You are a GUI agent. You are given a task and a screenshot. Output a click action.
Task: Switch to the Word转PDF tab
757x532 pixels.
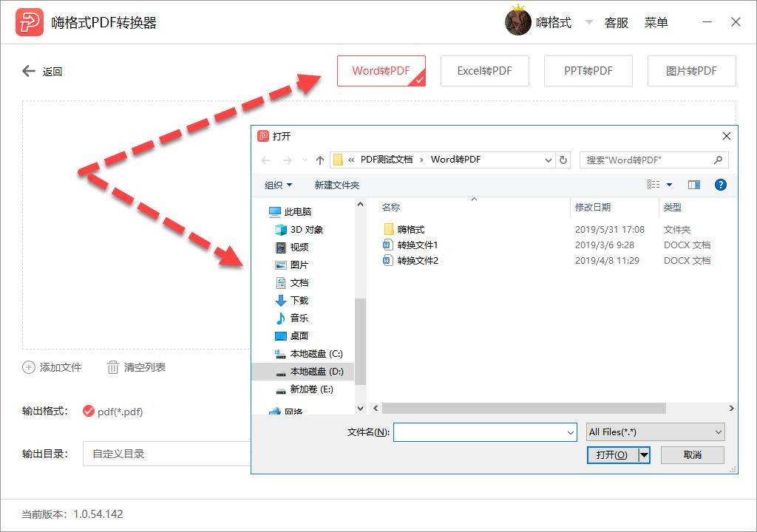[x=381, y=71]
